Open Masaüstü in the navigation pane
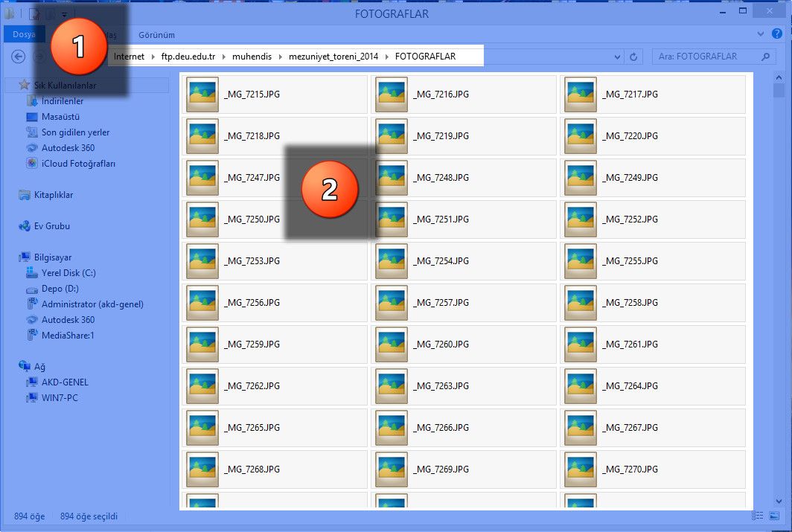The image size is (792, 532). pos(60,117)
